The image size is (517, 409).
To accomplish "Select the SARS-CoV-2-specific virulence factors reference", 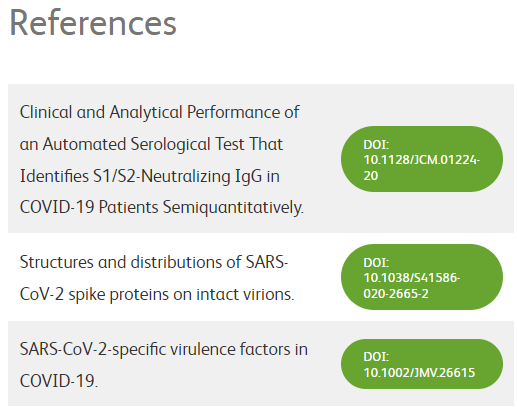I will click(164, 365).
